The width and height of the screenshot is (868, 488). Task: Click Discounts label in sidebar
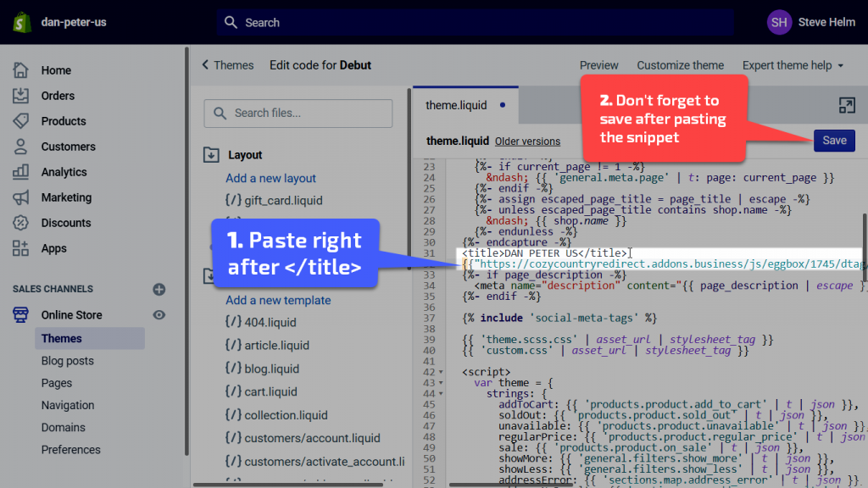[66, 223]
